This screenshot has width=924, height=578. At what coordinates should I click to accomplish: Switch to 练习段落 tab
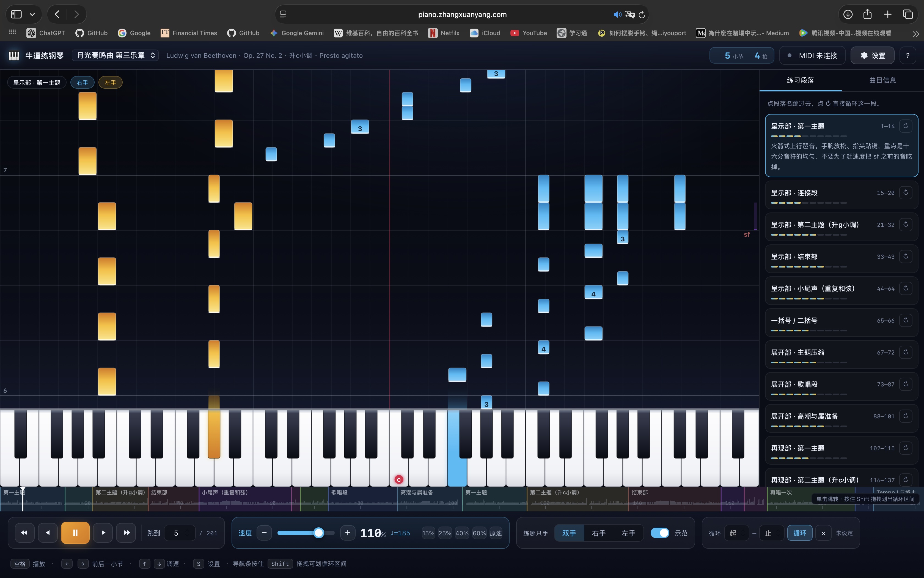(800, 80)
